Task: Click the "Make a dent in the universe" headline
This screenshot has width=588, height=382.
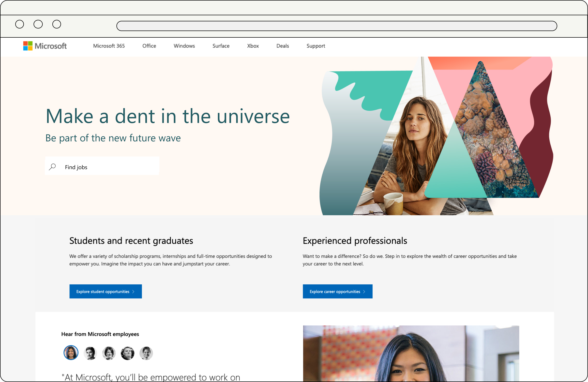Action: 168,116
